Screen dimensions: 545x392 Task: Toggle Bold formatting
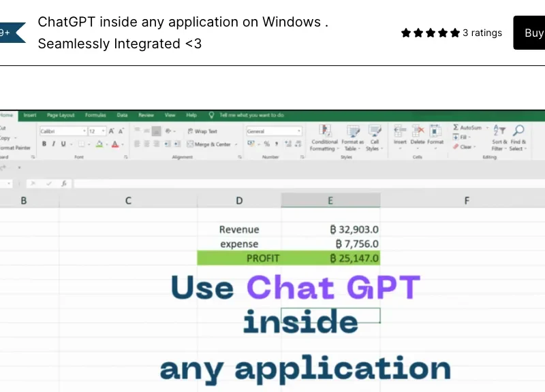[44, 144]
